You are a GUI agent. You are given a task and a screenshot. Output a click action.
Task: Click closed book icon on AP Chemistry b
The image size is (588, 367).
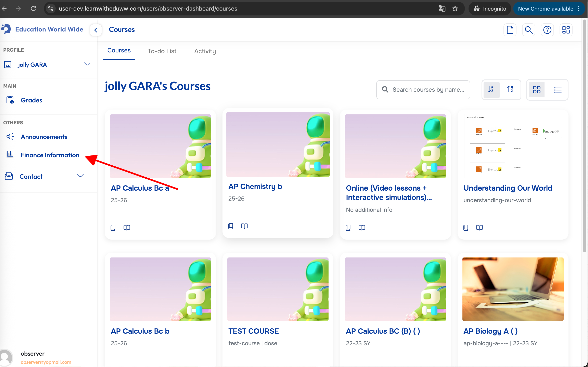pos(231,226)
